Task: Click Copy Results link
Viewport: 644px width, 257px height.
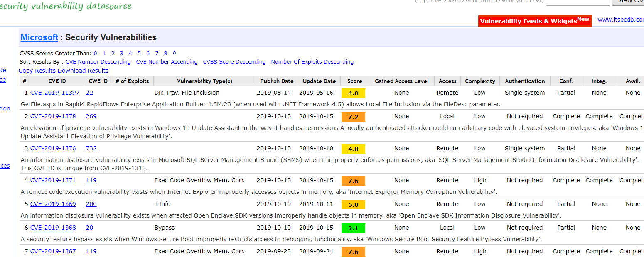Action: click(37, 71)
